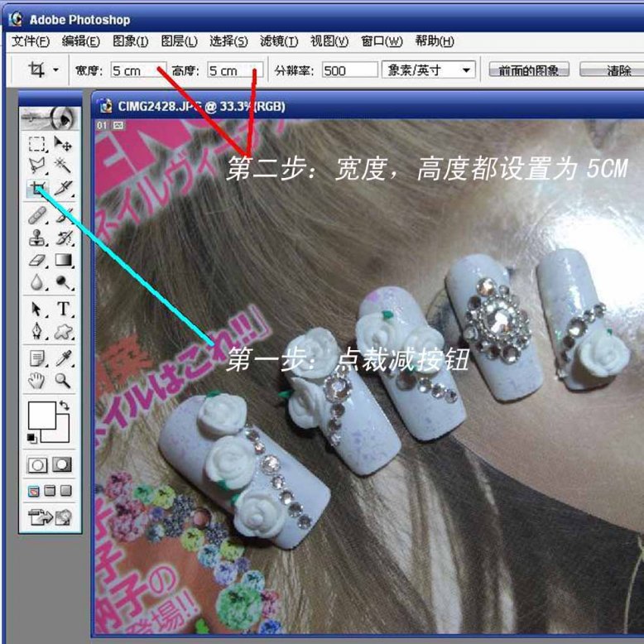Select the Eraser tool
The image size is (644, 644).
coord(37,261)
